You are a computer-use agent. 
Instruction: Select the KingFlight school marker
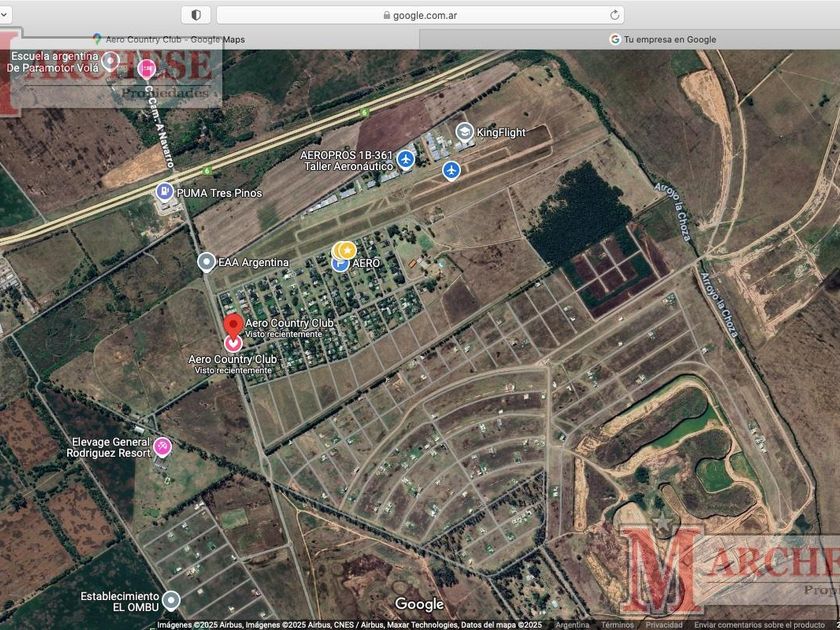(x=464, y=132)
